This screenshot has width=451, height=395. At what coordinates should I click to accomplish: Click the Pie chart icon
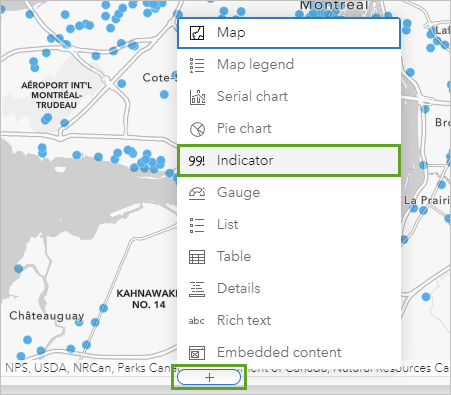click(197, 129)
